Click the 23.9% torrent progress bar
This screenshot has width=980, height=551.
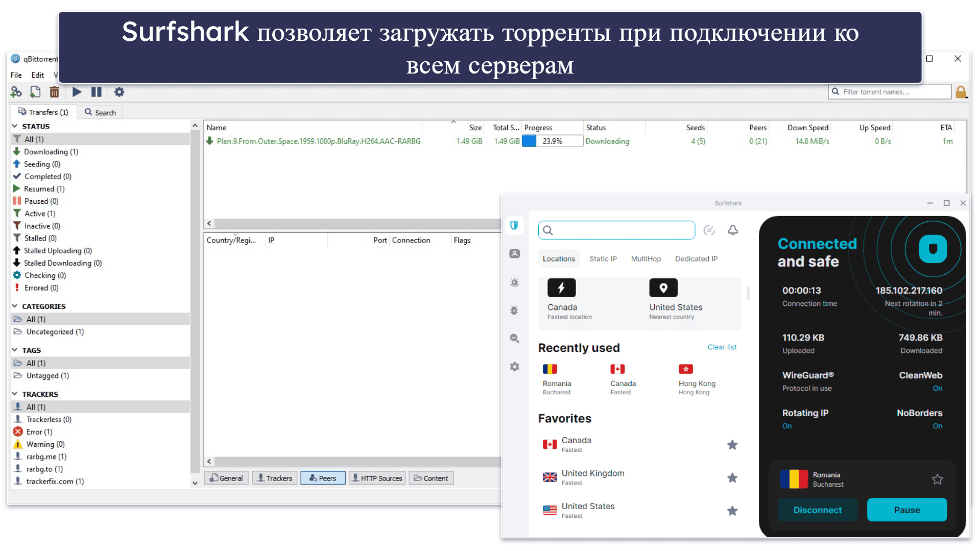tap(552, 141)
